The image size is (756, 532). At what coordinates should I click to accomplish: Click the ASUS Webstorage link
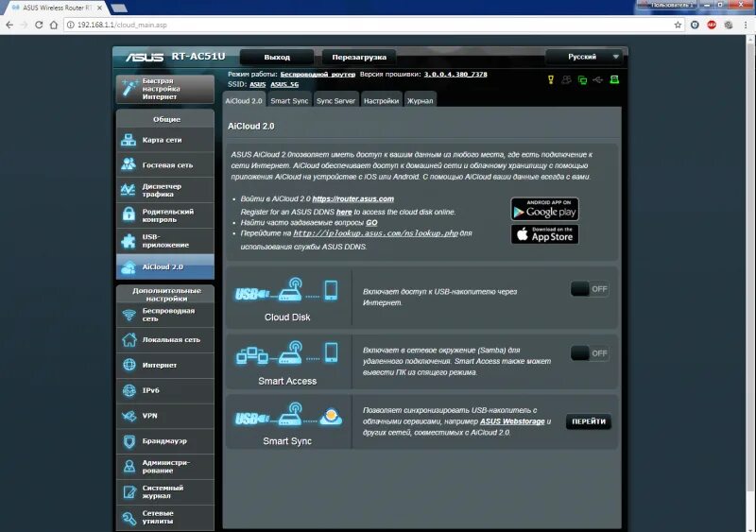click(x=512, y=421)
